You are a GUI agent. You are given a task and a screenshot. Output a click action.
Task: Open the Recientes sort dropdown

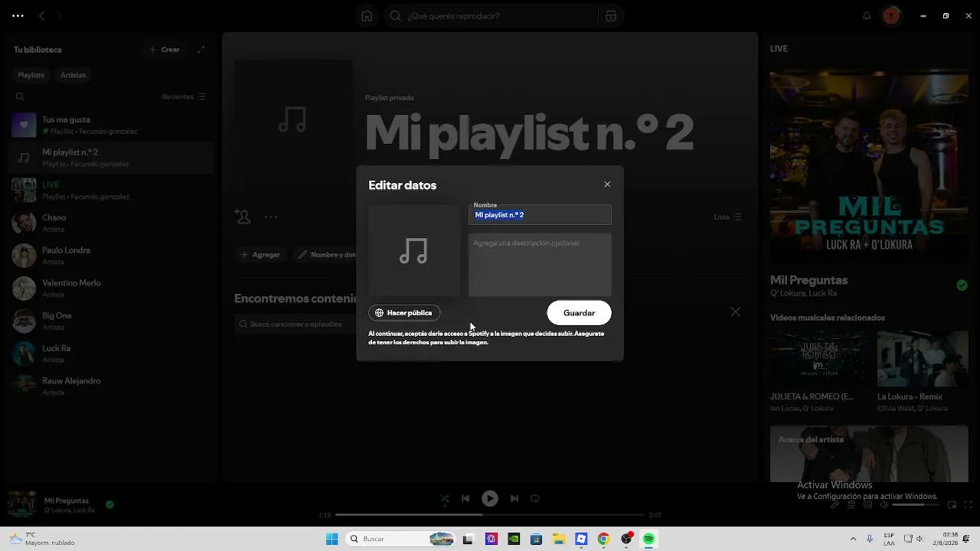pyautogui.click(x=184, y=97)
